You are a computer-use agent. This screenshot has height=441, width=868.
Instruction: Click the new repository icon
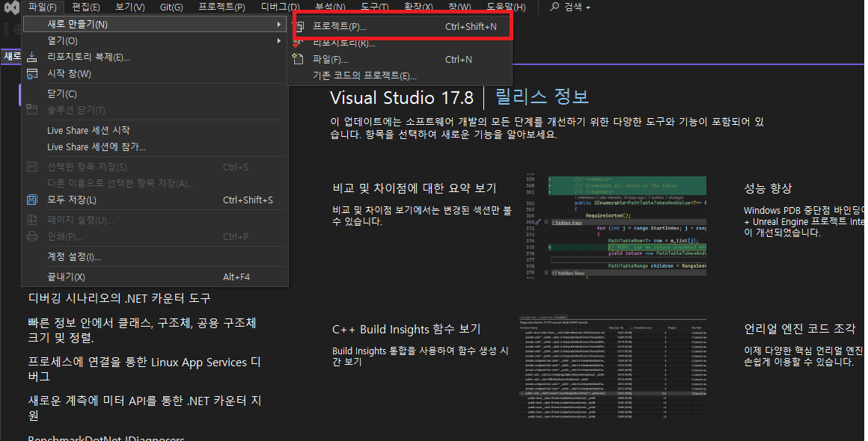point(299,43)
